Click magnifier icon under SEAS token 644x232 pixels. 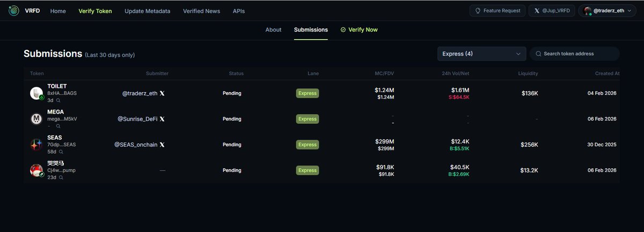(61, 152)
